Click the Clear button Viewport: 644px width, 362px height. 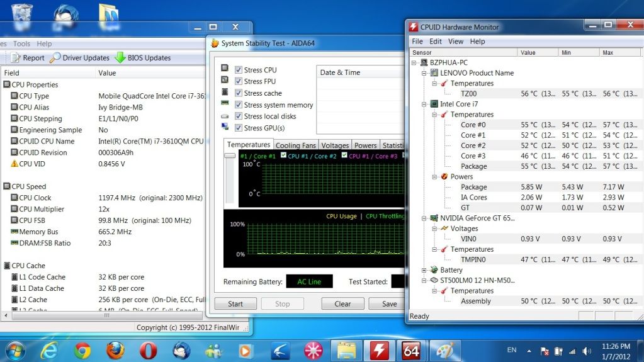click(342, 303)
